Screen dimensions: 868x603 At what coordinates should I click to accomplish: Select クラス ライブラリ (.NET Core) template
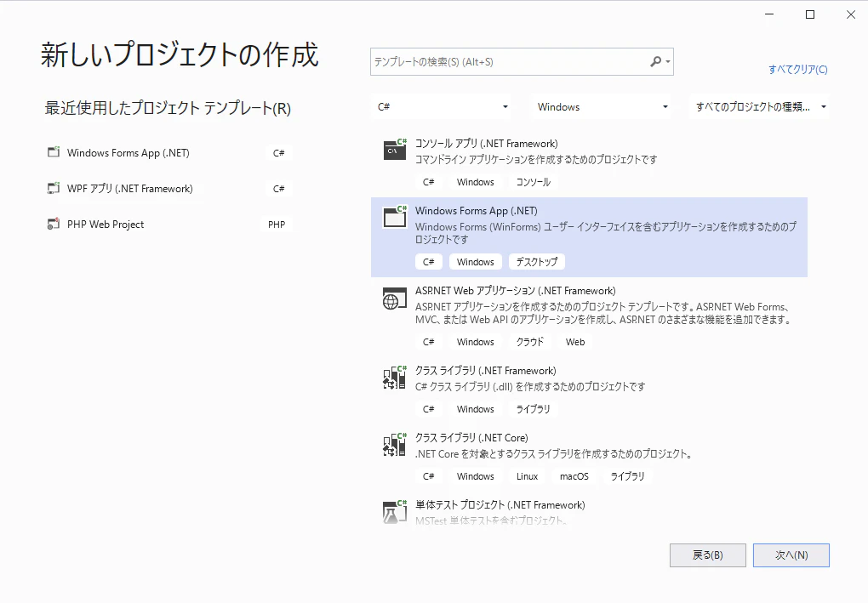pos(589,457)
